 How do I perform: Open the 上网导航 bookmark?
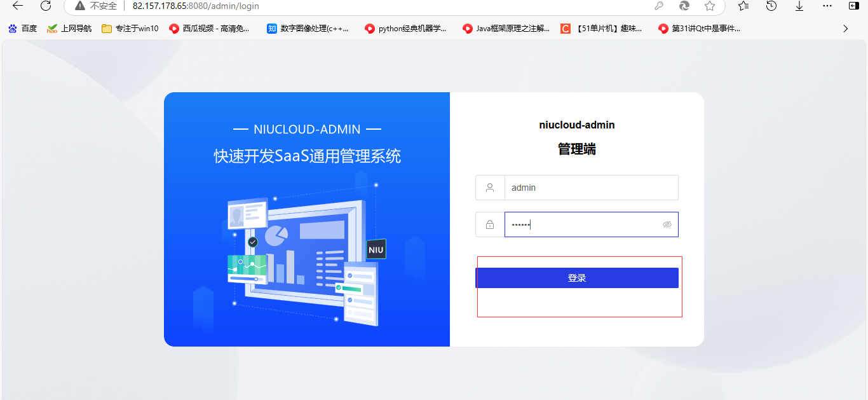[69, 29]
